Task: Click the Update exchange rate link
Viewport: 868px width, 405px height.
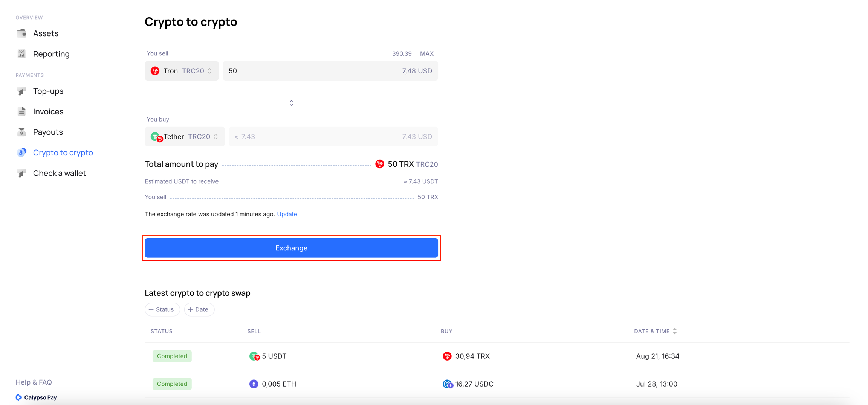Action: click(x=287, y=214)
